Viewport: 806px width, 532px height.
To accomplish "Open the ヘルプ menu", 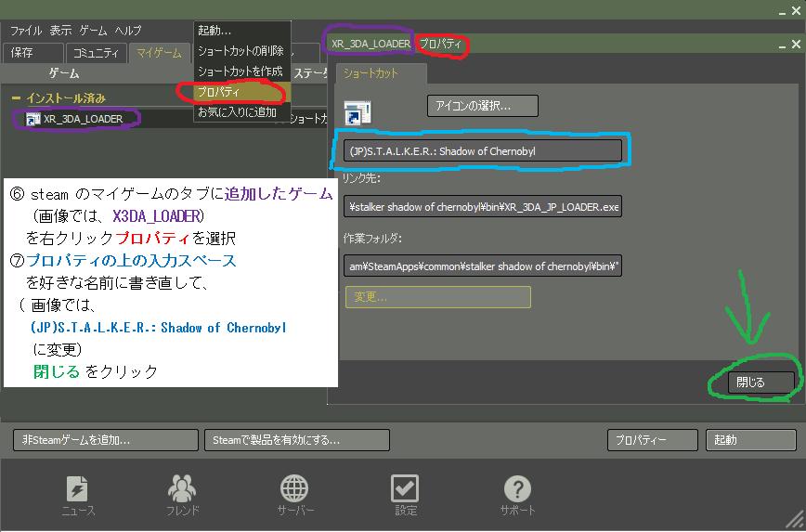I will (128, 31).
